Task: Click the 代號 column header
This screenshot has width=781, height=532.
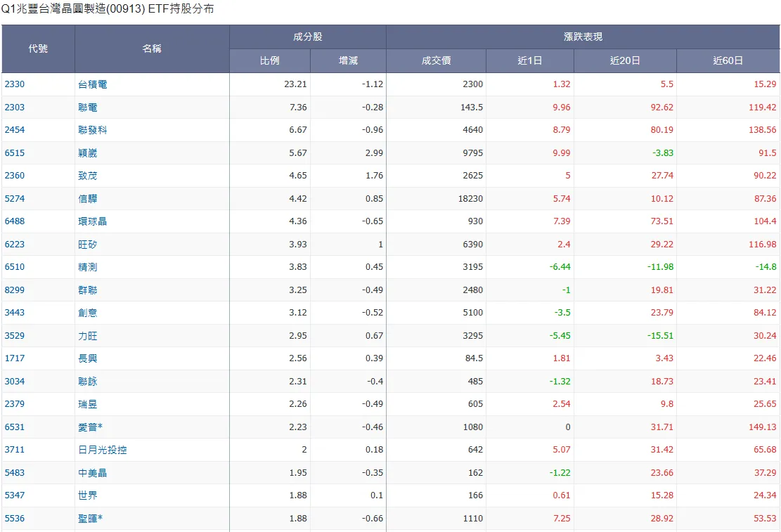Action: [x=39, y=48]
